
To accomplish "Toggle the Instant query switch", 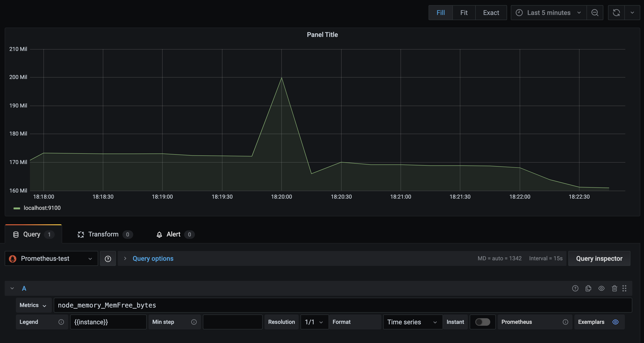I will pos(483,322).
